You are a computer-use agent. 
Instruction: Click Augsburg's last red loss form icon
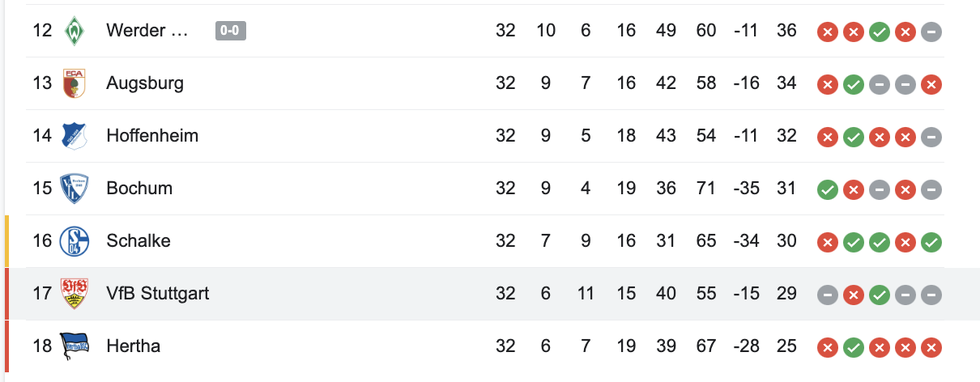tap(931, 84)
